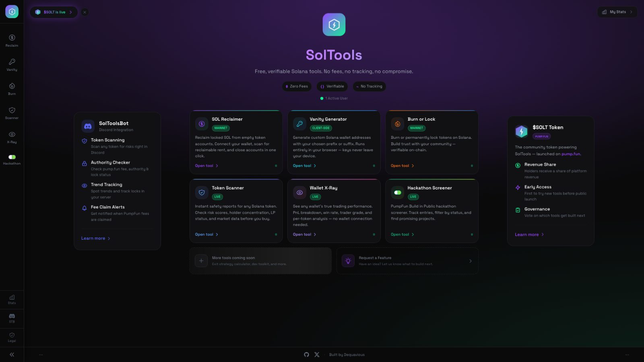644x362 pixels.
Task: Click the Hackathon Screener toggle icon
Action: coord(398,192)
